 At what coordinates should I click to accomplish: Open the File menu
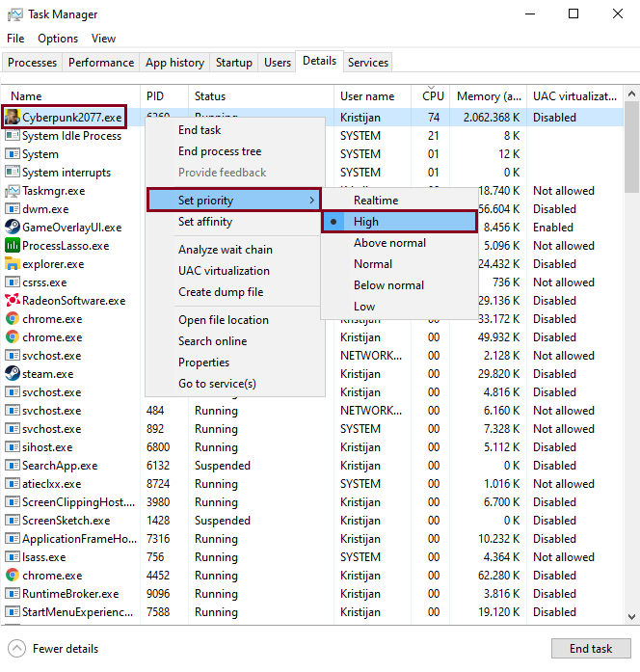coord(15,39)
